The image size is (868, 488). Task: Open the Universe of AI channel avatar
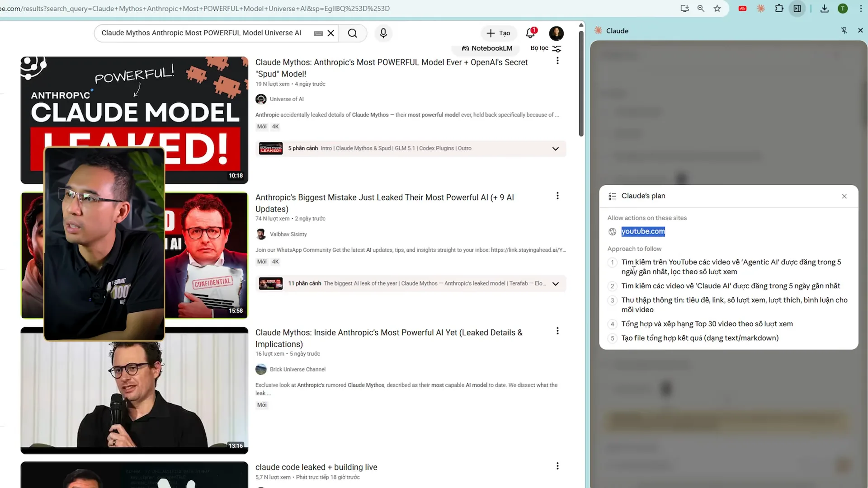(x=261, y=99)
